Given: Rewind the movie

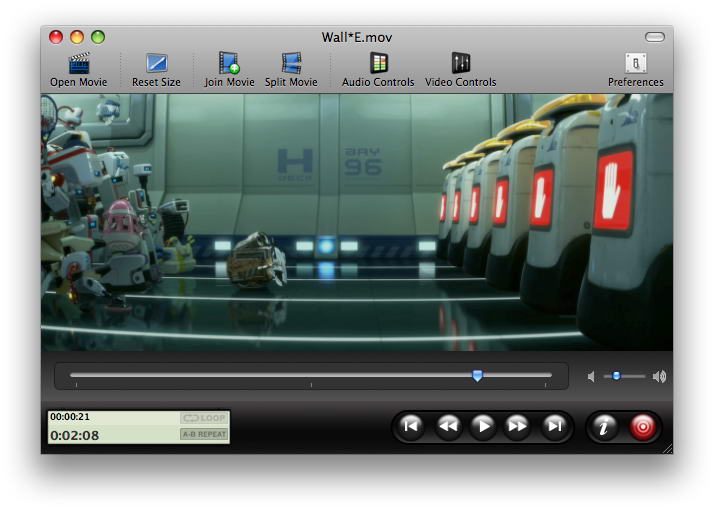Looking at the screenshot, I should [447, 426].
